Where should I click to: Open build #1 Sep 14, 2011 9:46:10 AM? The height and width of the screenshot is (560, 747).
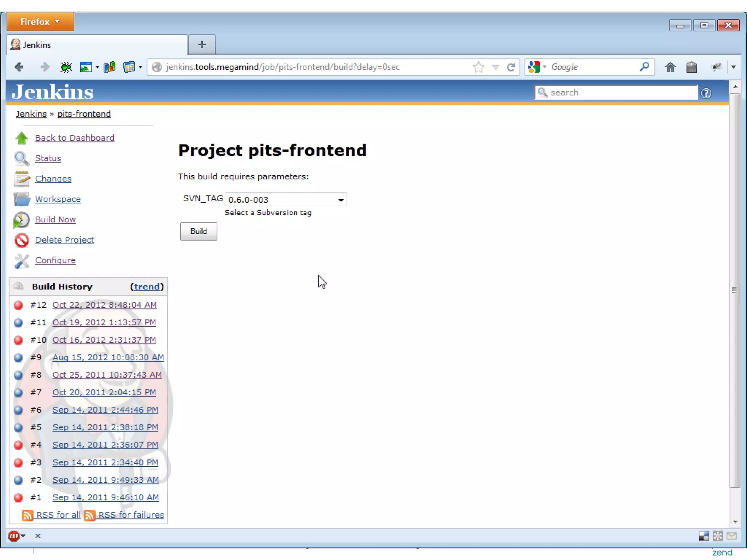click(x=106, y=497)
